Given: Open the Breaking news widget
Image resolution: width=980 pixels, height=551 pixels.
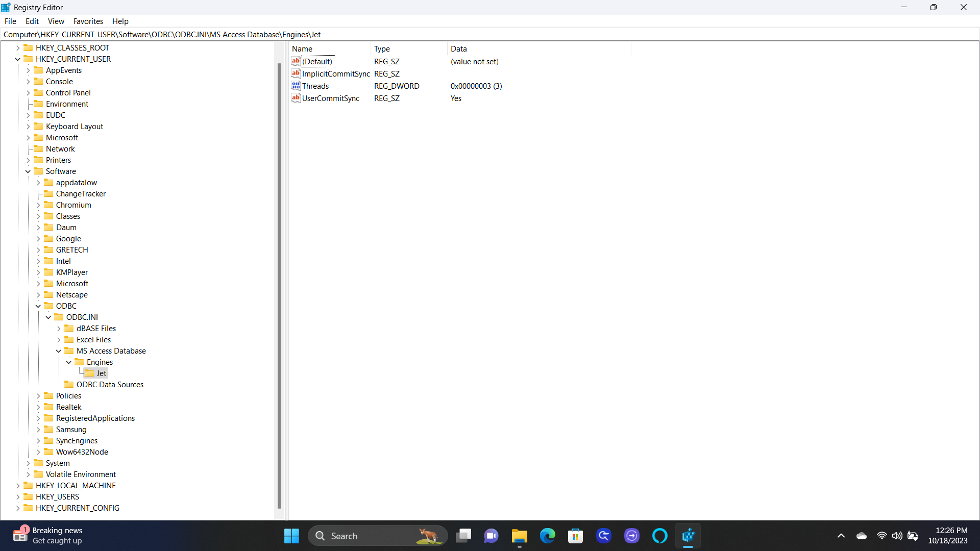Looking at the screenshot, I should pos(47,536).
